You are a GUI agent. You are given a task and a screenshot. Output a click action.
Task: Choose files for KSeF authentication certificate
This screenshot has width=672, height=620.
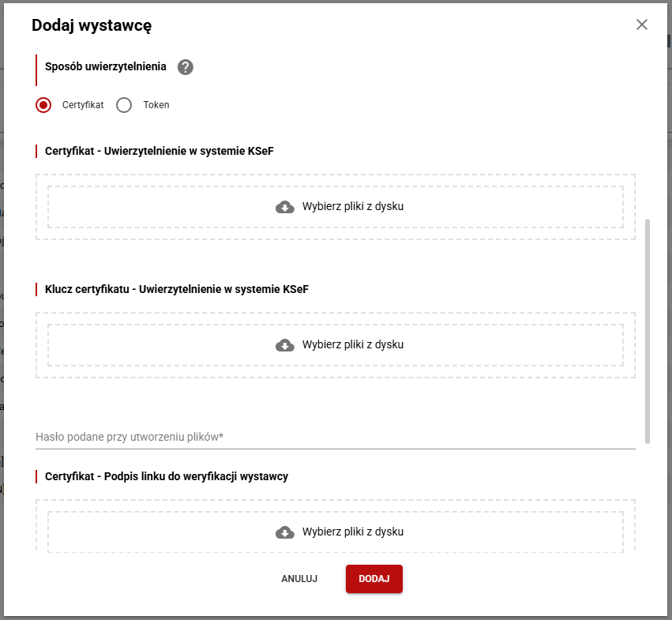(x=352, y=207)
